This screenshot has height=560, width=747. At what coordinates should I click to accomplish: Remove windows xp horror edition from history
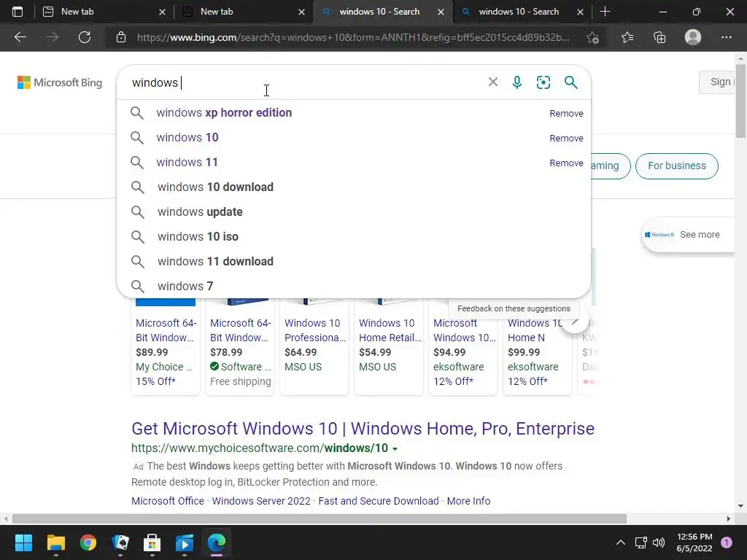click(x=566, y=113)
